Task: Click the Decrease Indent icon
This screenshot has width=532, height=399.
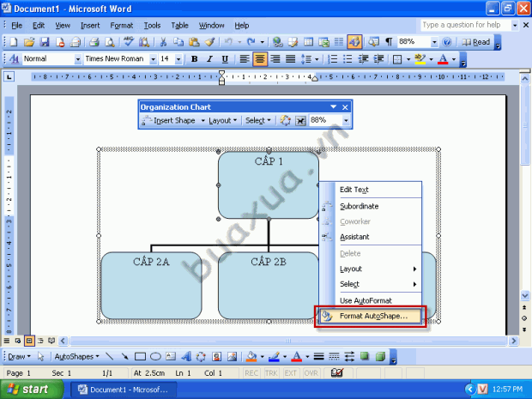Action: (363, 59)
